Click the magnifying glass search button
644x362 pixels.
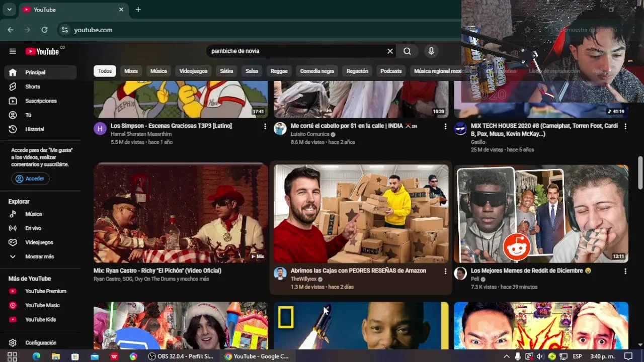(407, 51)
